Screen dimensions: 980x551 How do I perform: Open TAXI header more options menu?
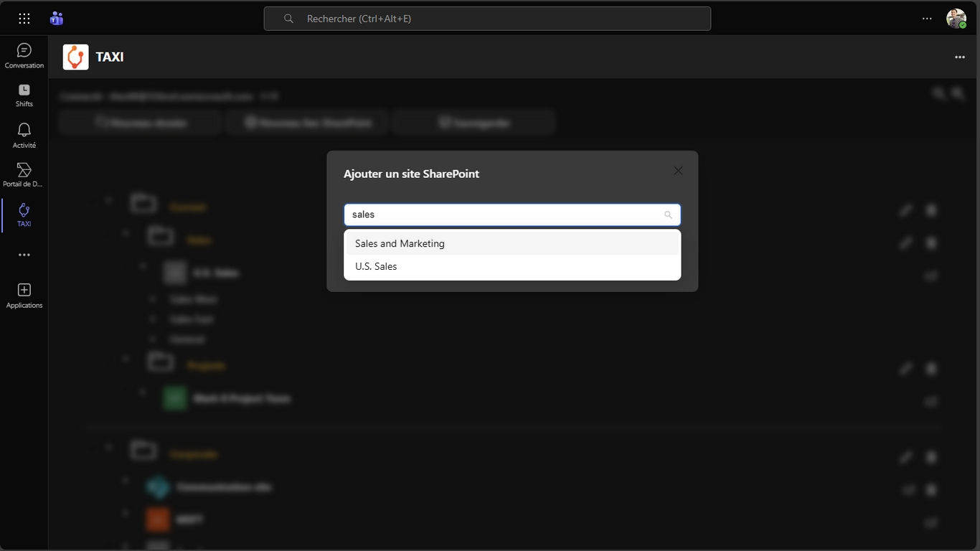pos(960,57)
